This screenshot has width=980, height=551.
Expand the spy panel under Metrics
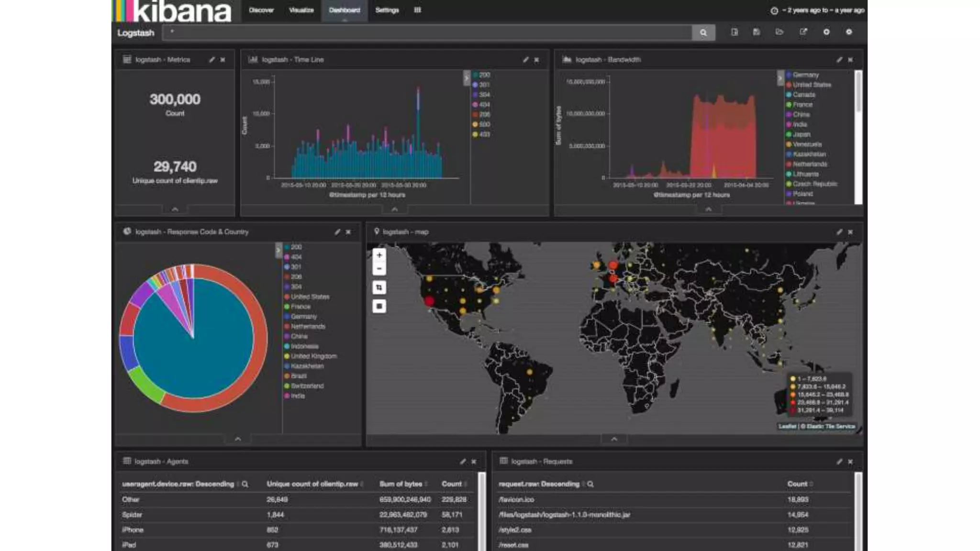pyautogui.click(x=175, y=209)
